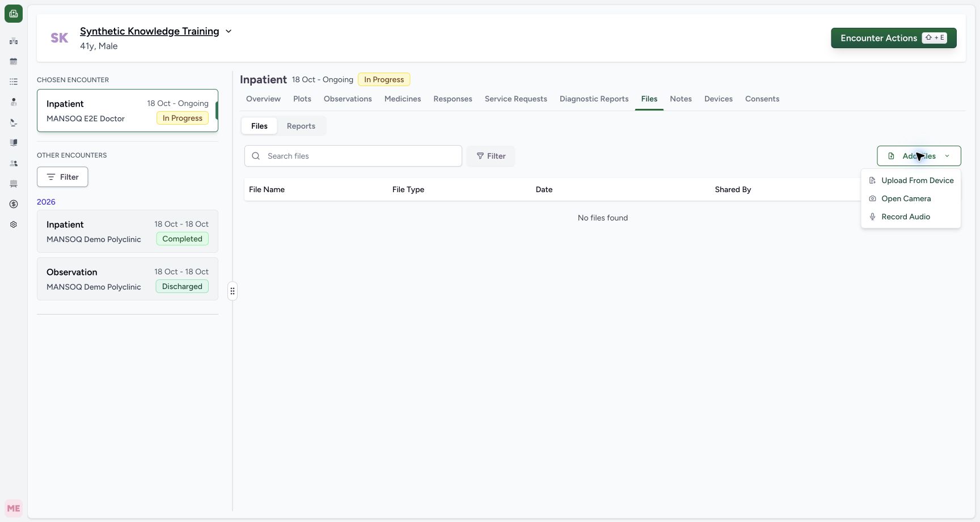The height and width of the screenshot is (522, 980).
Task: Click the Synthetic Knowledge Training name link
Action: click(x=149, y=31)
